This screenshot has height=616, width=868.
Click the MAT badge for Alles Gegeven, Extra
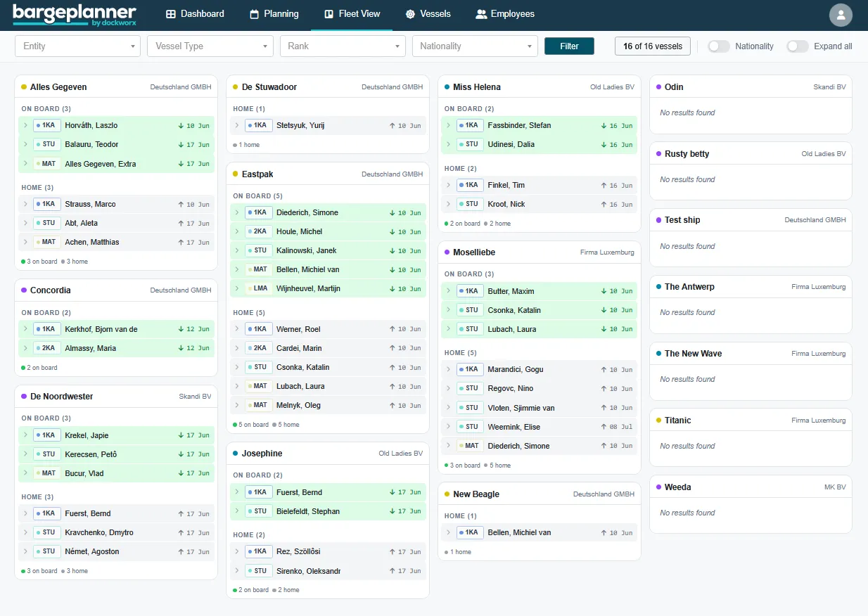tap(47, 164)
